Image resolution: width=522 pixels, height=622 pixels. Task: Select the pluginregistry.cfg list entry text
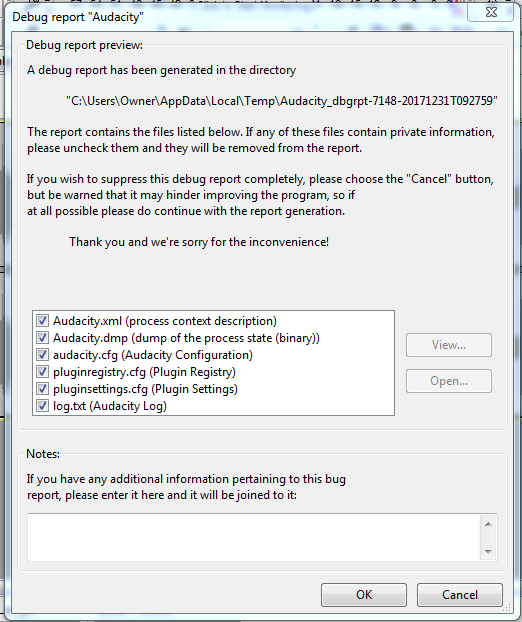[144, 372]
